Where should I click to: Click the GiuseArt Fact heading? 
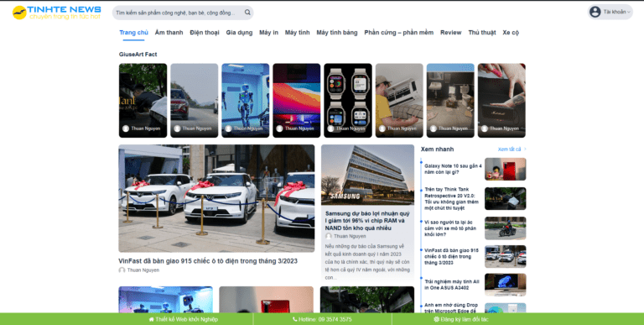coord(138,55)
